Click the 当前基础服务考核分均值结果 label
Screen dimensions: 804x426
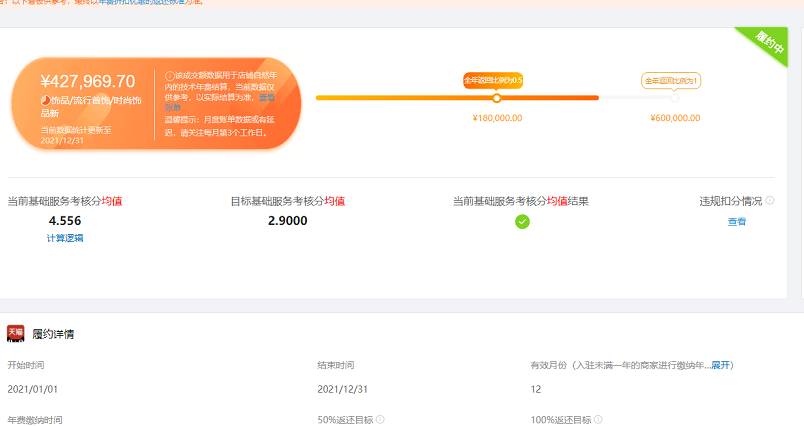point(520,201)
